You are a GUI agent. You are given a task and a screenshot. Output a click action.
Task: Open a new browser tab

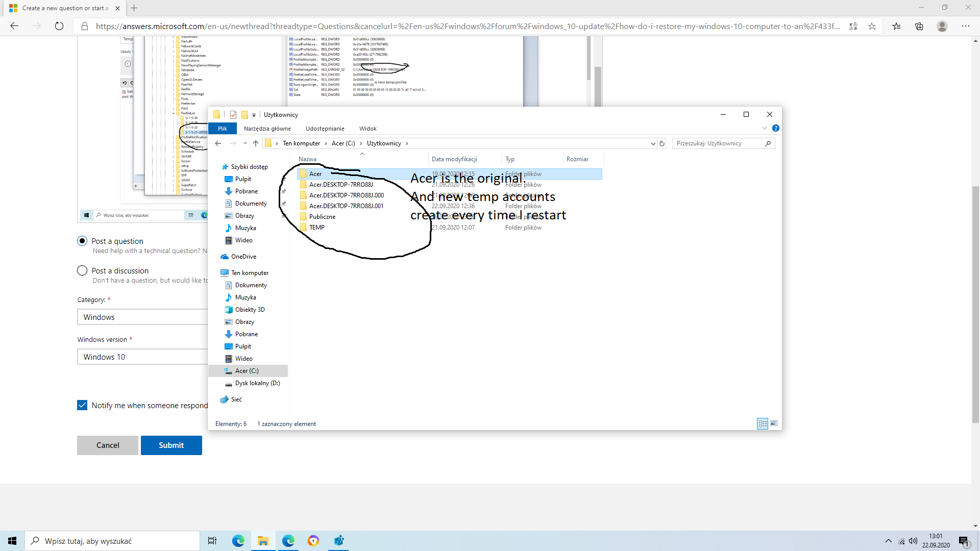point(134,8)
